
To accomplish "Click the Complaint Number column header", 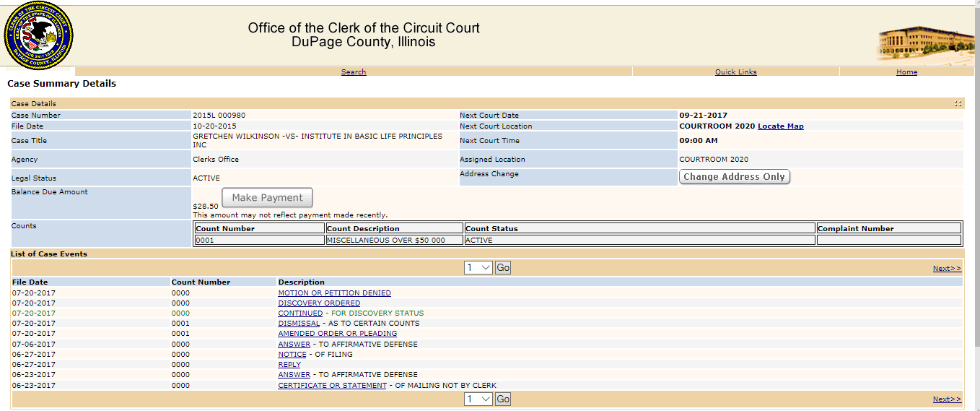I will tap(856, 229).
